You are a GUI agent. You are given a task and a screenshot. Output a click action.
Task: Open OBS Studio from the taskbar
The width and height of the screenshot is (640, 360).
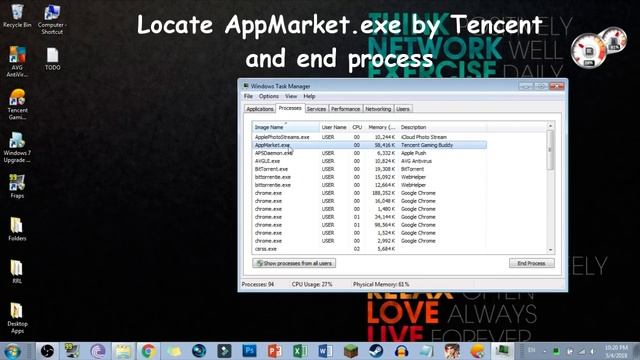[x=47, y=351]
